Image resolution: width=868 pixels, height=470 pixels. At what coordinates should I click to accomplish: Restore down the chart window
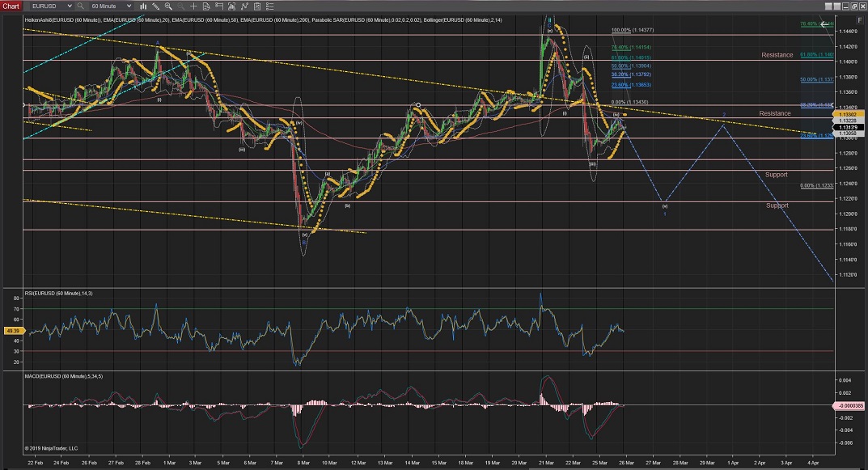coord(854,6)
